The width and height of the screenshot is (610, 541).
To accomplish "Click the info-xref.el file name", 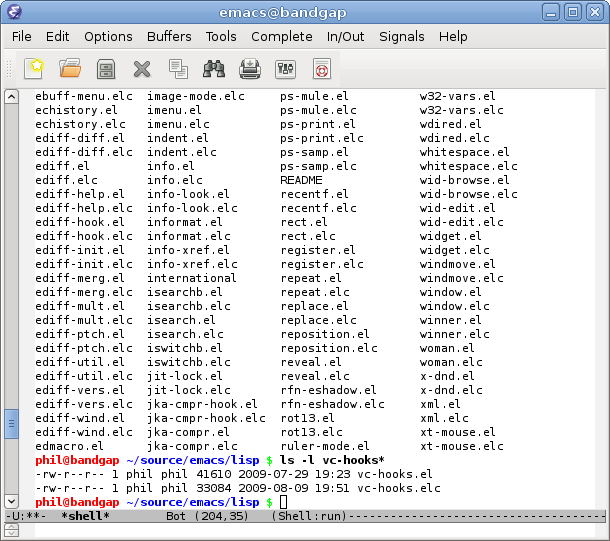I will pos(188,250).
